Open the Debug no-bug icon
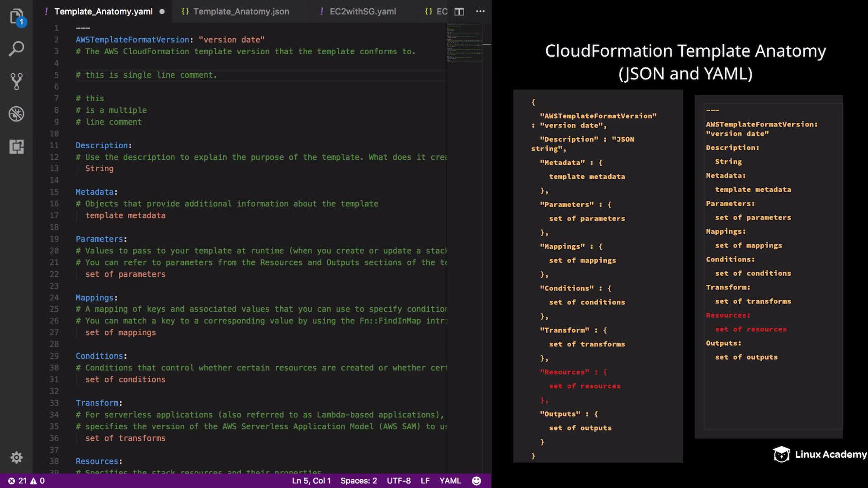The image size is (868, 488). pyautogui.click(x=16, y=114)
